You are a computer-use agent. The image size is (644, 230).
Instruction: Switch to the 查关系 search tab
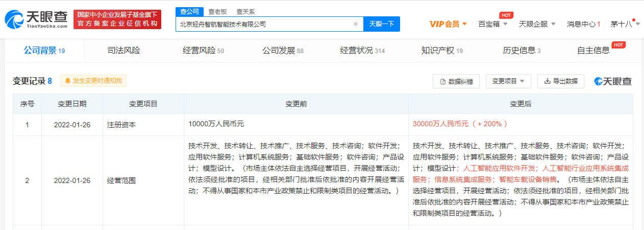coord(245,11)
